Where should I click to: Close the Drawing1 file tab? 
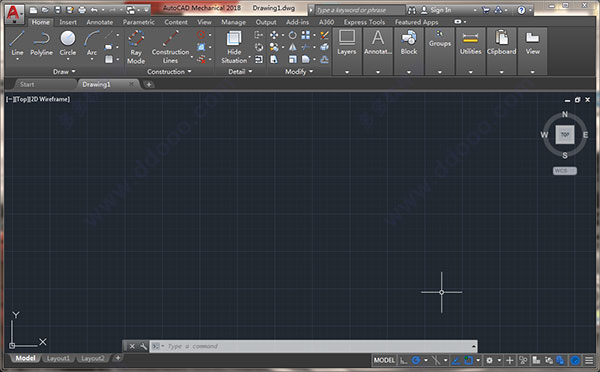point(131,84)
